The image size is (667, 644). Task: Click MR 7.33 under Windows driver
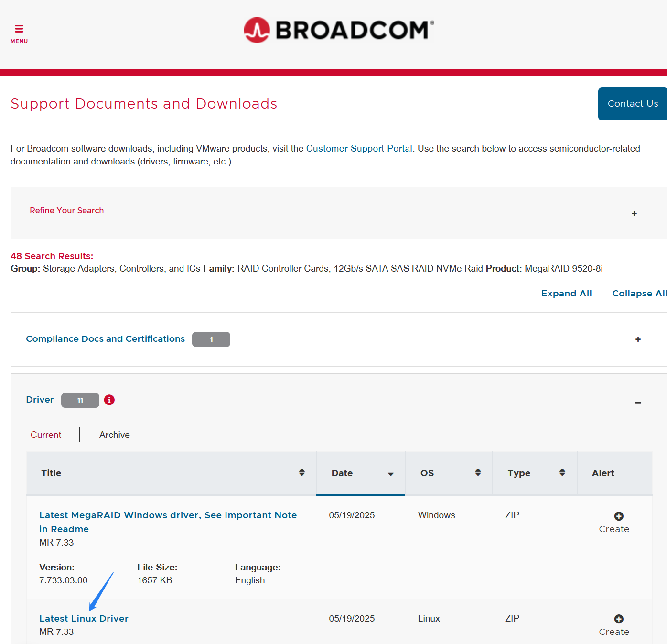pos(56,543)
